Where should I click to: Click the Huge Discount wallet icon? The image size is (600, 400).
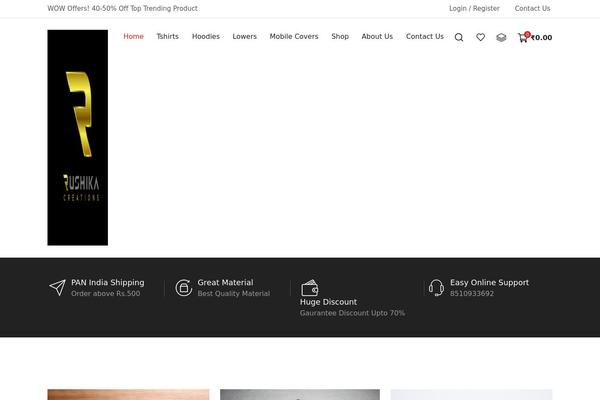(x=310, y=288)
